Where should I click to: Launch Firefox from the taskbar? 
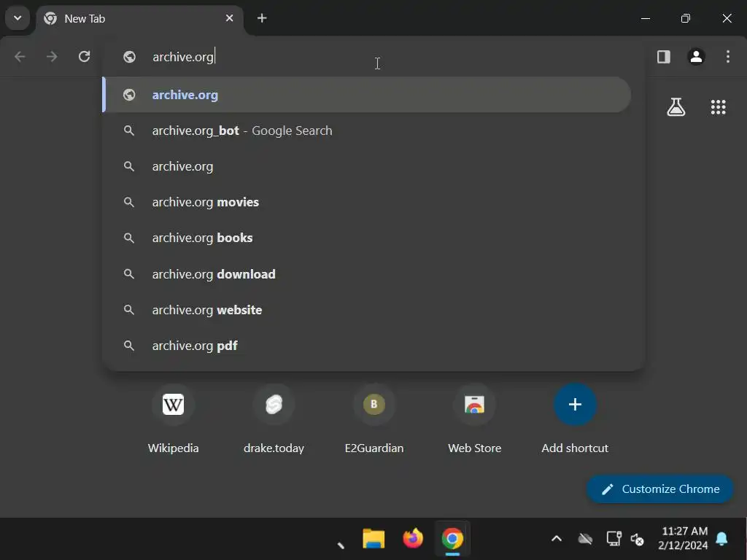tap(413, 539)
